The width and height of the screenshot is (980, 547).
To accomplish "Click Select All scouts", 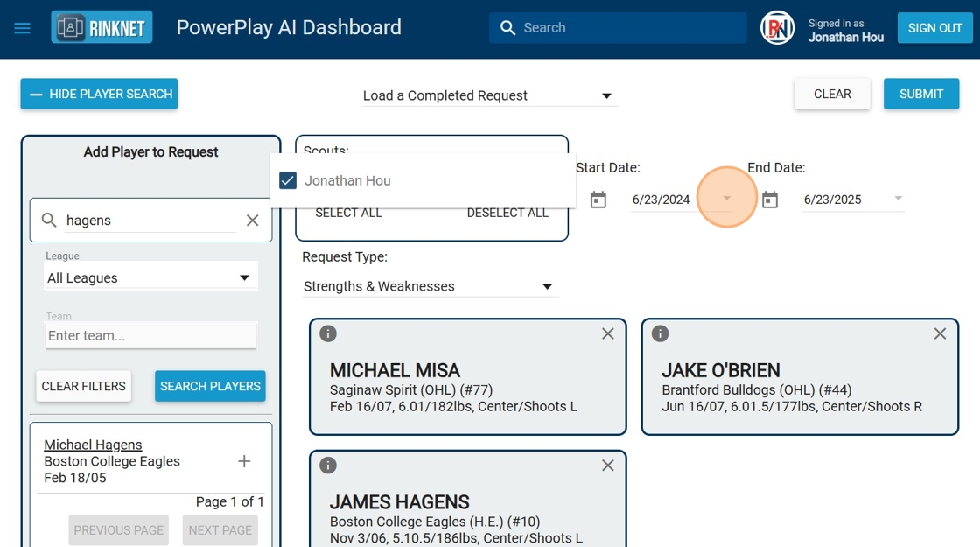I will tap(349, 214).
